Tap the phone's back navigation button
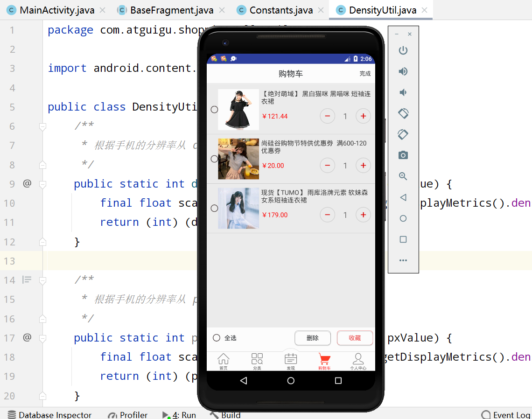The height and width of the screenshot is (419, 532). pos(244,381)
